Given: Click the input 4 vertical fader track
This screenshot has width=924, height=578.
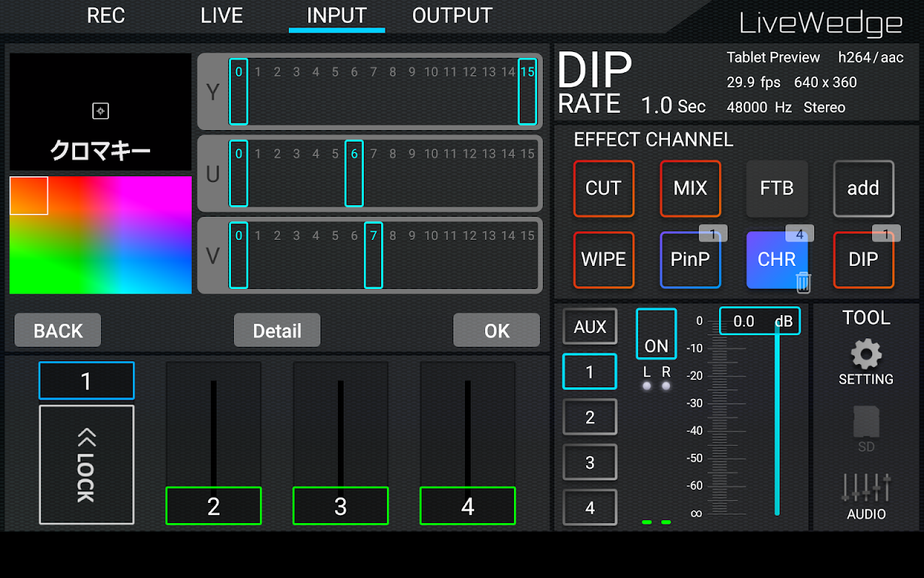Looking at the screenshot, I should pyautogui.click(x=468, y=433).
